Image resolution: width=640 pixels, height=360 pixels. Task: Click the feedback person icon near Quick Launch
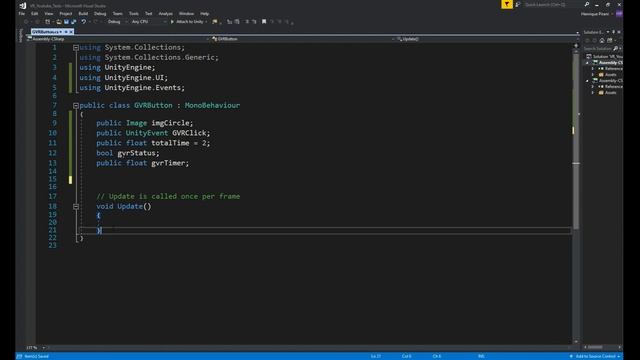(x=518, y=4)
